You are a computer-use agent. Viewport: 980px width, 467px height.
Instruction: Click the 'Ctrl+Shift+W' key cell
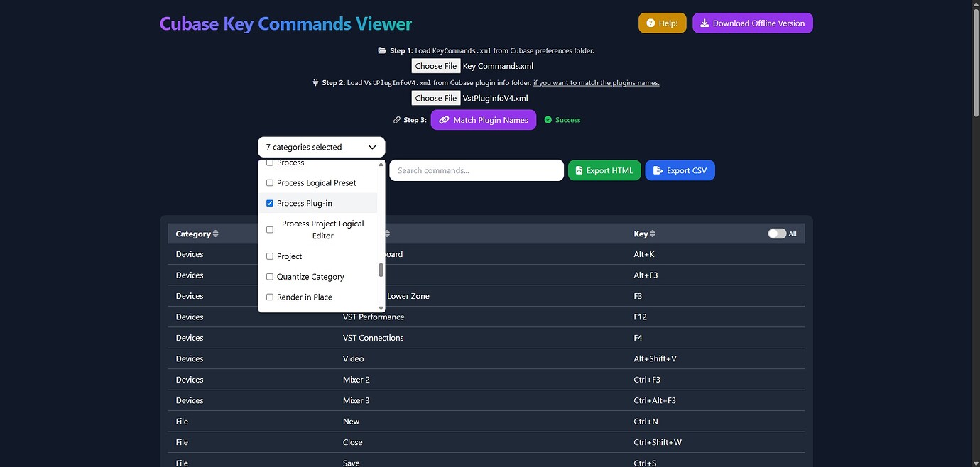pyautogui.click(x=658, y=442)
